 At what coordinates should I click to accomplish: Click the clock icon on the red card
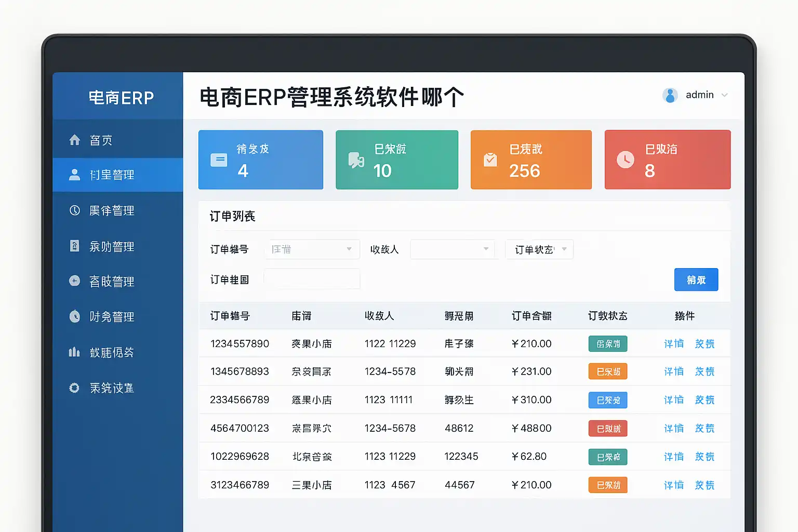[x=625, y=160]
